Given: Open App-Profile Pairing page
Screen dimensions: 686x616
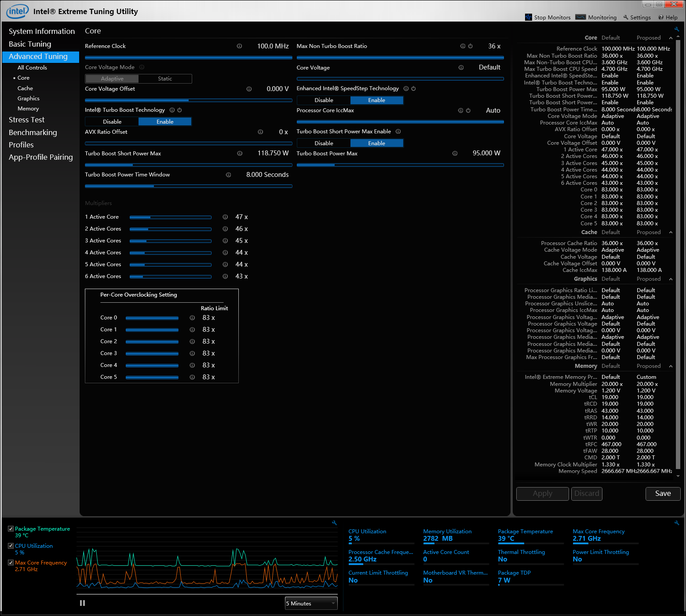Looking at the screenshot, I should click(41, 157).
